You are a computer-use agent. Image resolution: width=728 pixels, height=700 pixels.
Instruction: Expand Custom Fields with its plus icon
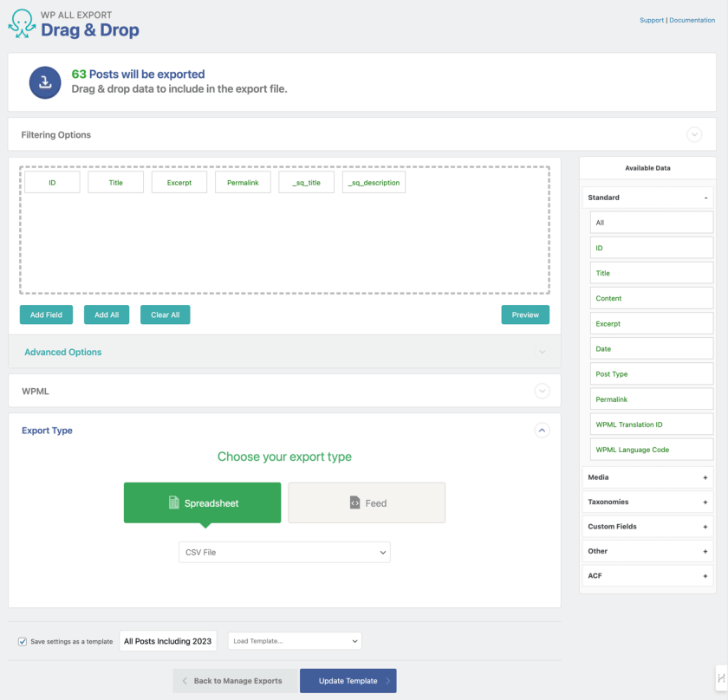coord(705,527)
